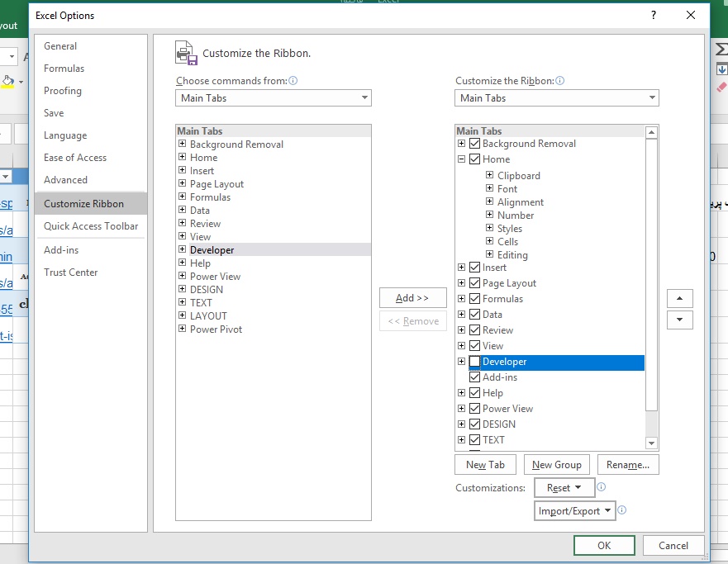The width and height of the screenshot is (728, 564).
Task: Open the Choose commands from dropdown
Action: point(274,98)
